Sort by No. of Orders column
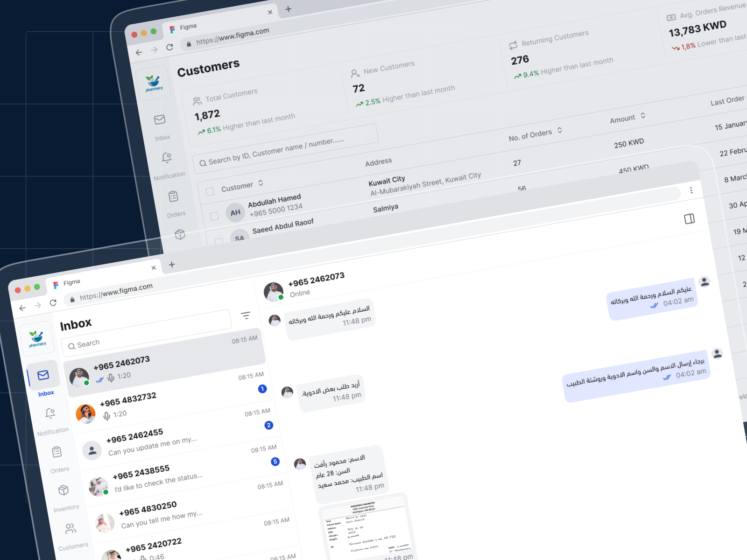Viewport: 747px width, 560px height. click(559, 130)
